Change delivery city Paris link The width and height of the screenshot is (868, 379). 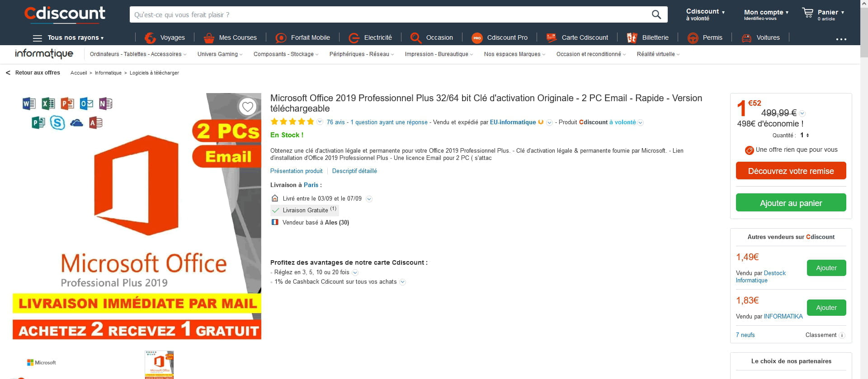[311, 185]
